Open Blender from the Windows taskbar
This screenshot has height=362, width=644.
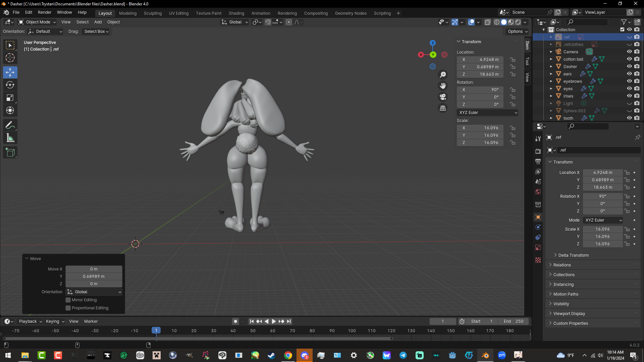(485, 355)
